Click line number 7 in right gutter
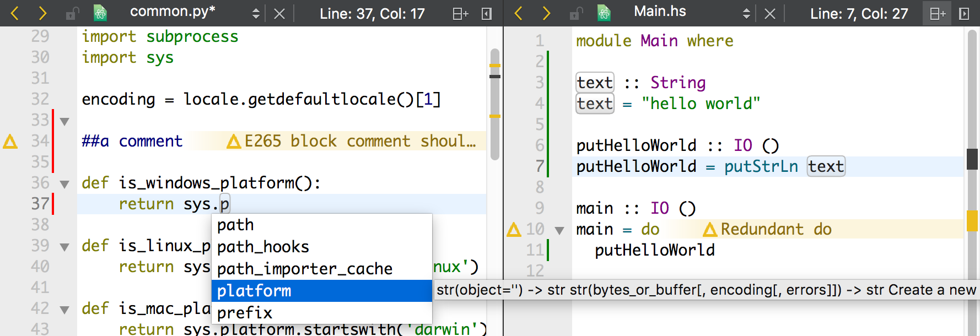The width and height of the screenshot is (980, 336). pyautogui.click(x=540, y=166)
